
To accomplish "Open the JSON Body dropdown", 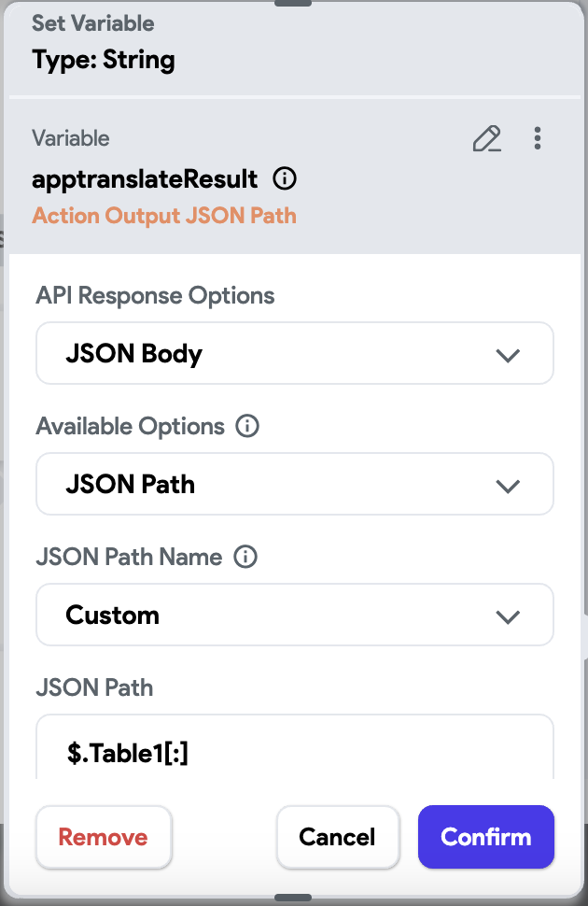I will pyautogui.click(x=295, y=353).
